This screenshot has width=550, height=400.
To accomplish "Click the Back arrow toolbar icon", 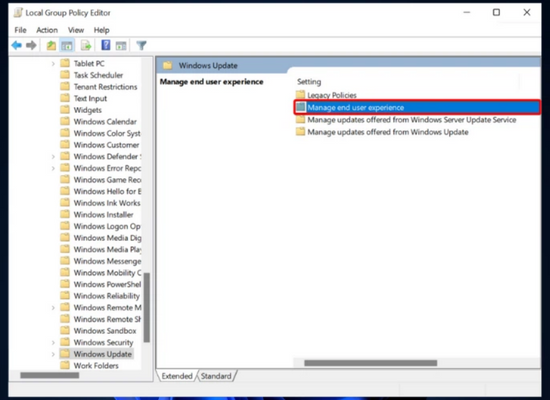I will (x=16, y=45).
